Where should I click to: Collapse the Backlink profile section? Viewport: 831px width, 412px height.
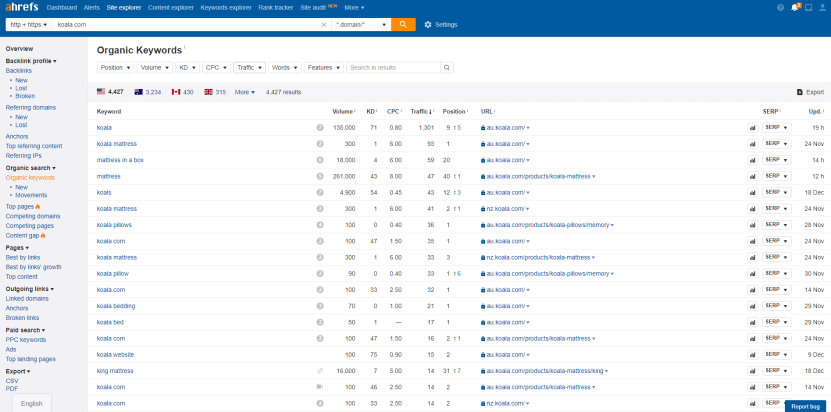click(x=31, y=61)
